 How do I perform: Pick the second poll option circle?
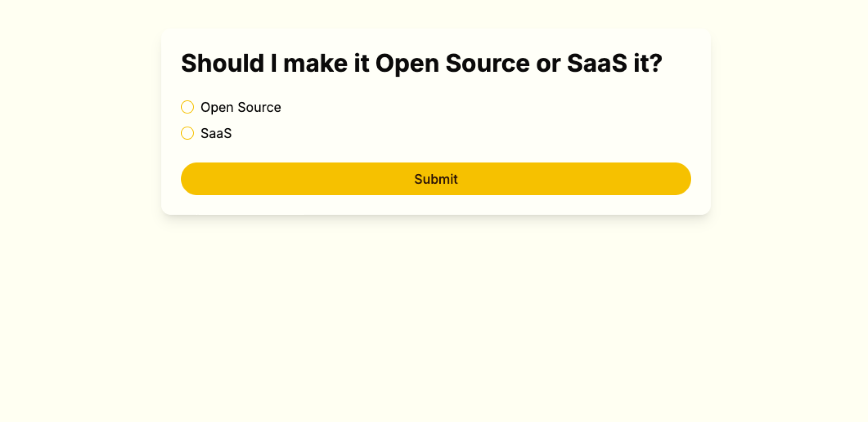click(x=187, y=133)
